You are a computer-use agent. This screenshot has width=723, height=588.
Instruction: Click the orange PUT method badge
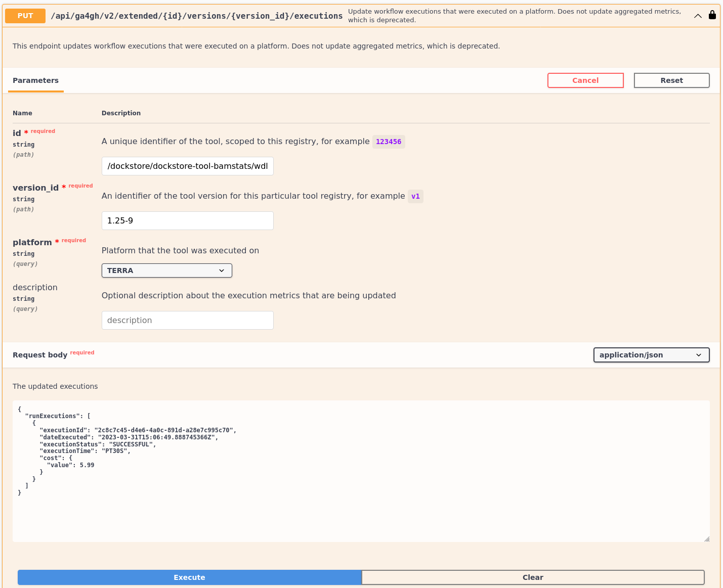pyautogui.click(x=25, y=16)
